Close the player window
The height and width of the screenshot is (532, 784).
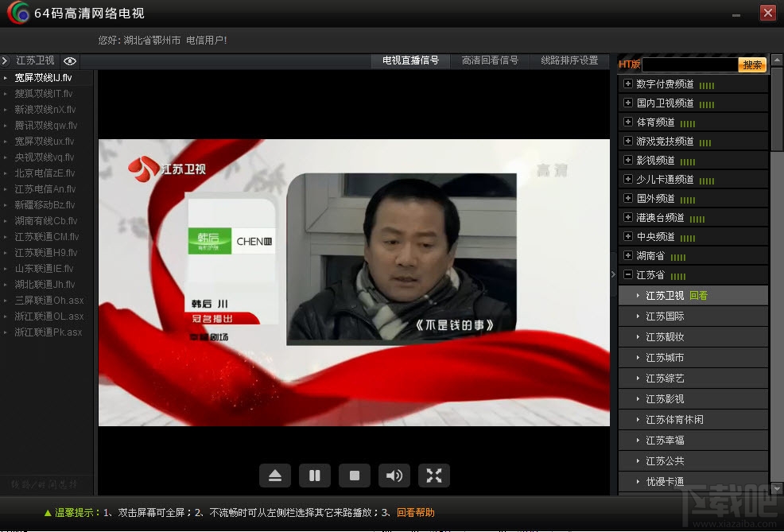point(767,13)
